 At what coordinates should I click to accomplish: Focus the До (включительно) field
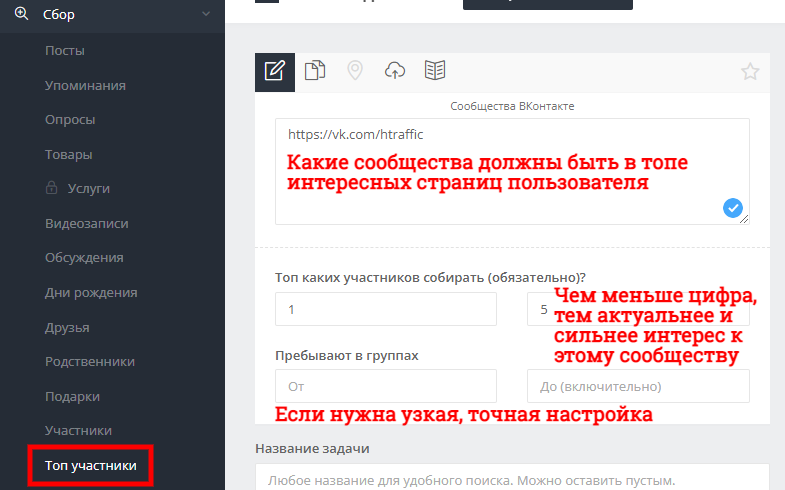pyautogui.click(x=638, y=386)
